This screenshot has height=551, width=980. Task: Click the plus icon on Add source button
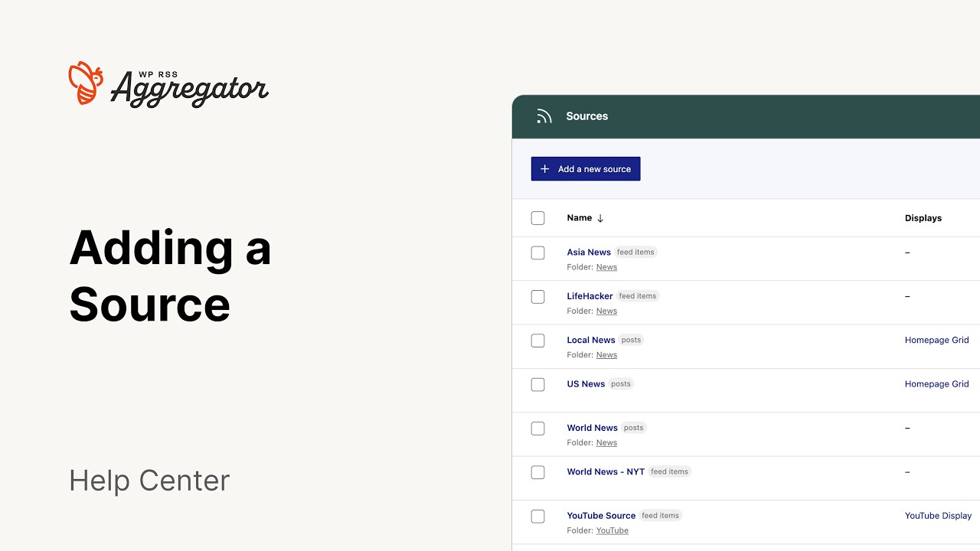pyautogui.click(x=545, y=169)
